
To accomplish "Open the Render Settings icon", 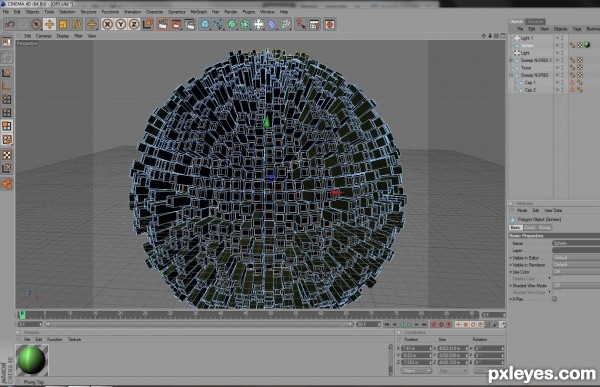I will (189, 24).
